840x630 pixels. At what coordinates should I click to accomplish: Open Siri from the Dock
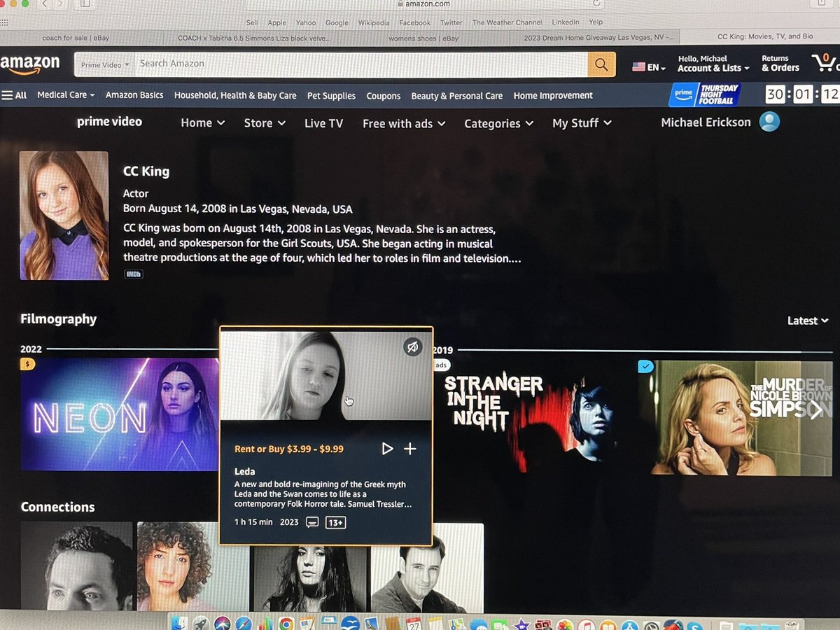(x=223, y=623)
